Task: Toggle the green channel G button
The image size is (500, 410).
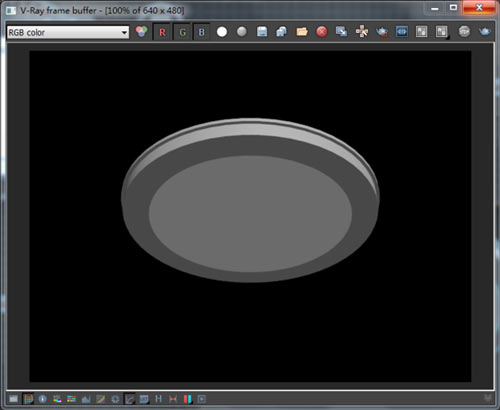Action: (x=182, y=32)
